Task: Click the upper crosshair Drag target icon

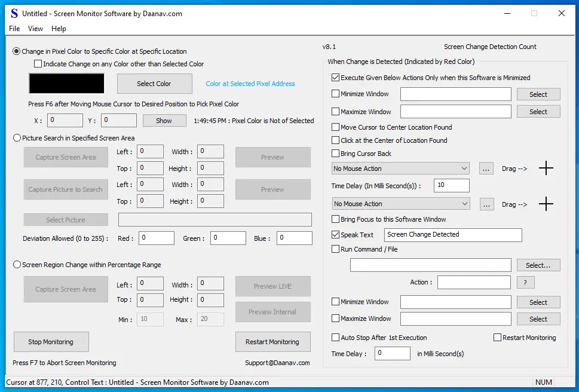Action: pos(546,169)
